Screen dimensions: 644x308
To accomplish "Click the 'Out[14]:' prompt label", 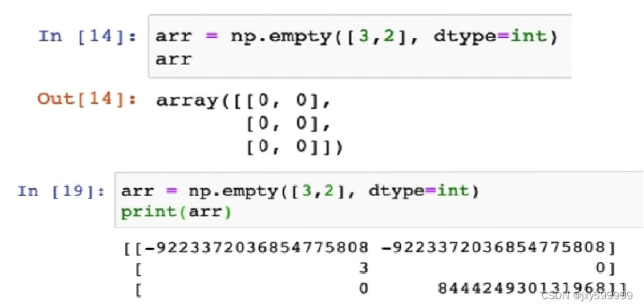I will click(87, 99).
